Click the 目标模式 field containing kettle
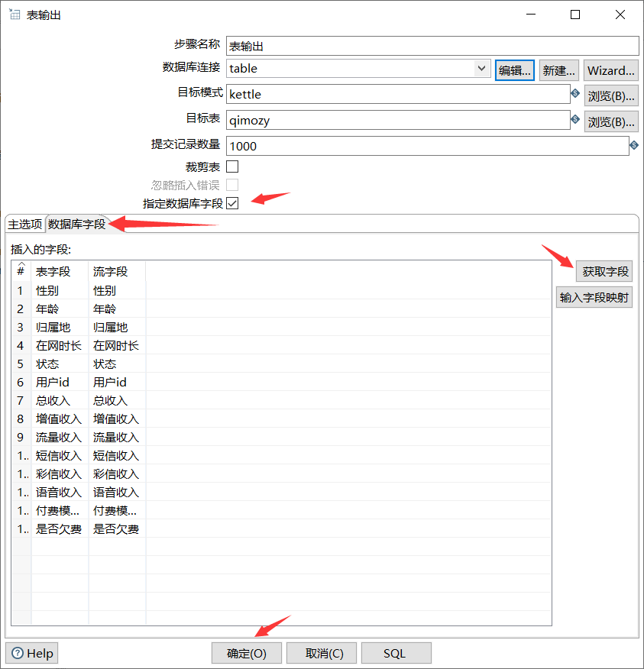The width and height of the screenshot is (644, 669). [x=398, y=94]
